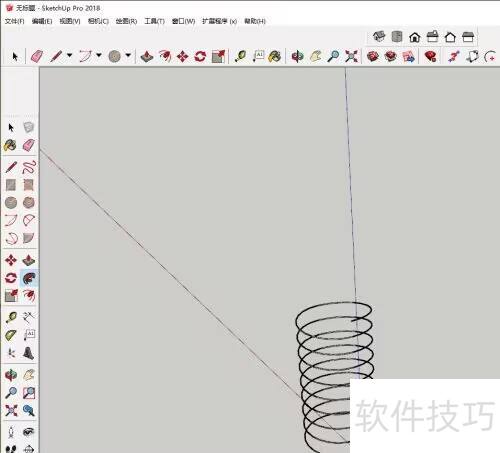Select the Axes tool
This screenshot has height=453, width=500.
(11, 353)
